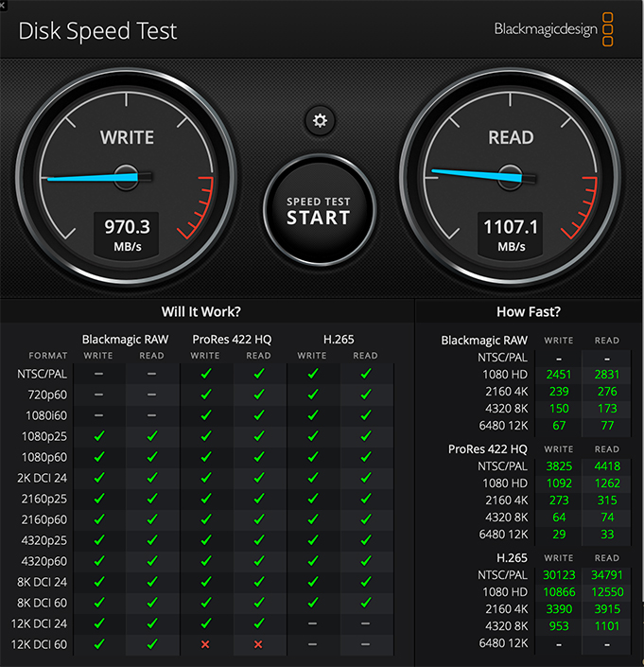
Task: Click Blackmagic RAW 1080 HD read value 2831
Action: tap(606, 374)
